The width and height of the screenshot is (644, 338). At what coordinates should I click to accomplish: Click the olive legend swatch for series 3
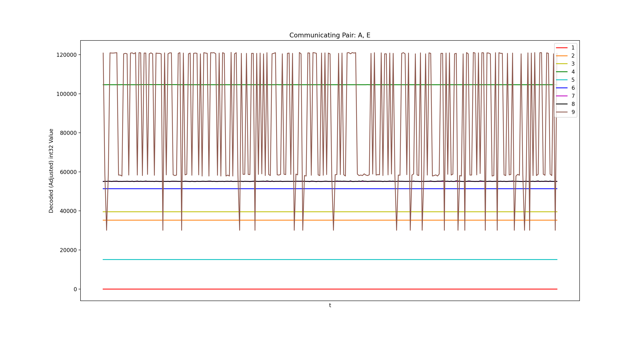[x=562, y=64]
